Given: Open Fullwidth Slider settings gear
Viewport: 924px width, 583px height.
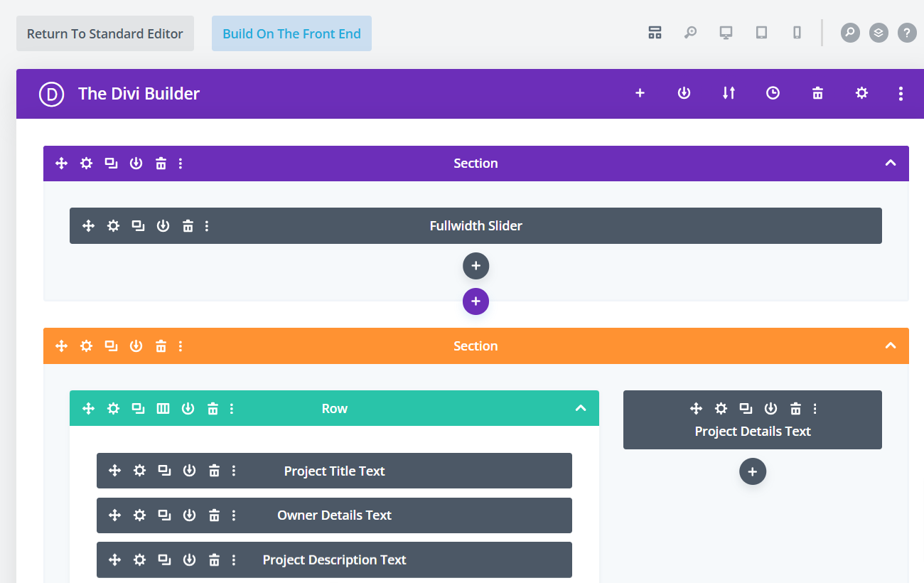Looking at the screenshot, I should tap(113, 226).
